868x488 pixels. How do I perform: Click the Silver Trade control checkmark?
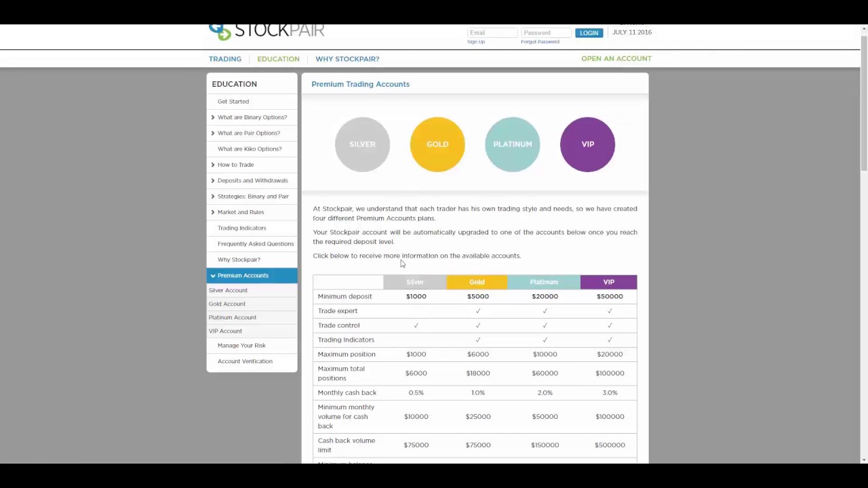tap(416, 325)
